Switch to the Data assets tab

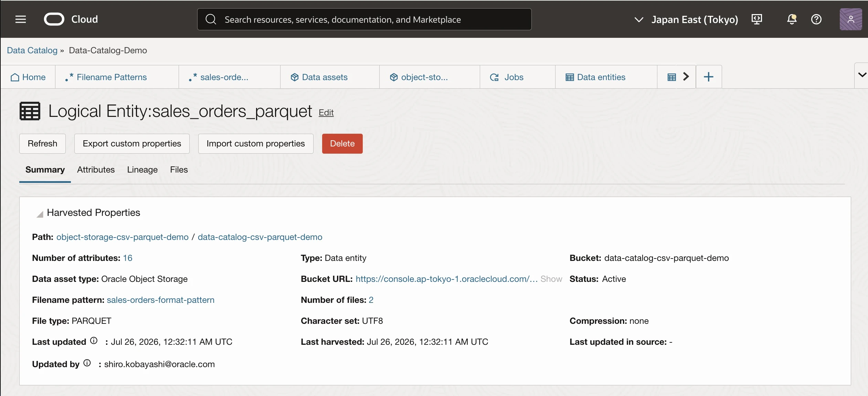coord(330,77)
